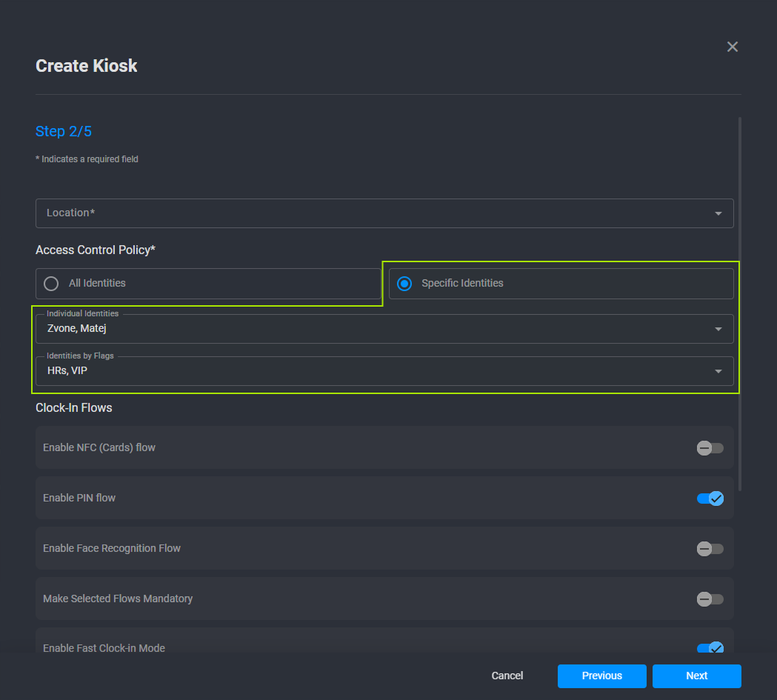Disable the Enable PIN flow switch

click(x=710, y=498)
